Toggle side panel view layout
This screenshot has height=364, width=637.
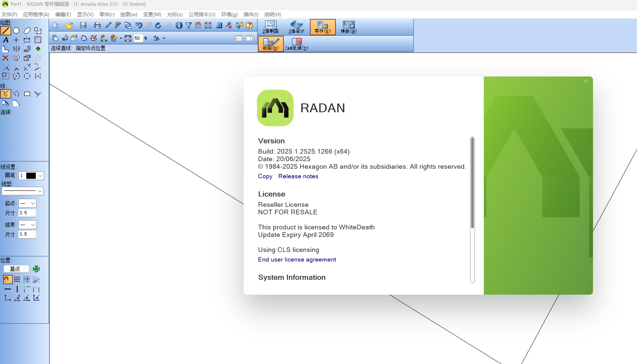pos(250,38)
